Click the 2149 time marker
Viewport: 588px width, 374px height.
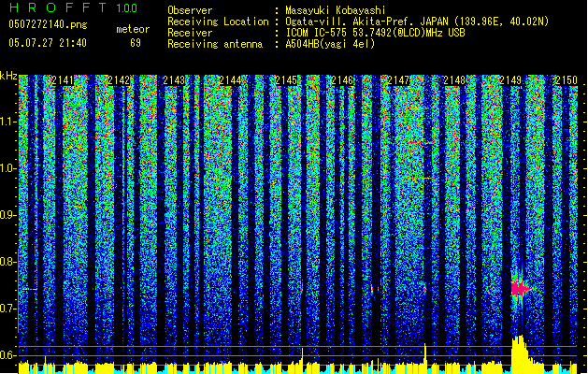[510, 80]
